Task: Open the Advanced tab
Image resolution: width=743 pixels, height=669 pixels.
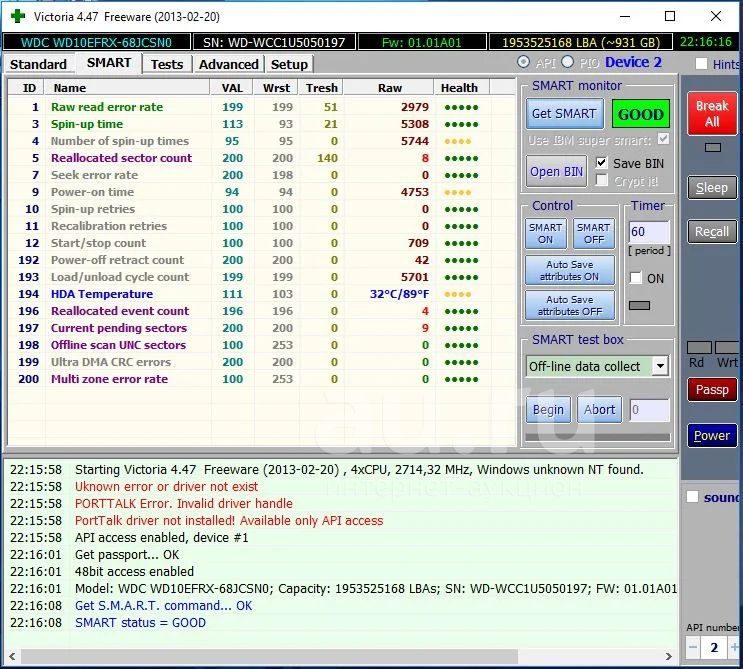Action: coord(228,64)
